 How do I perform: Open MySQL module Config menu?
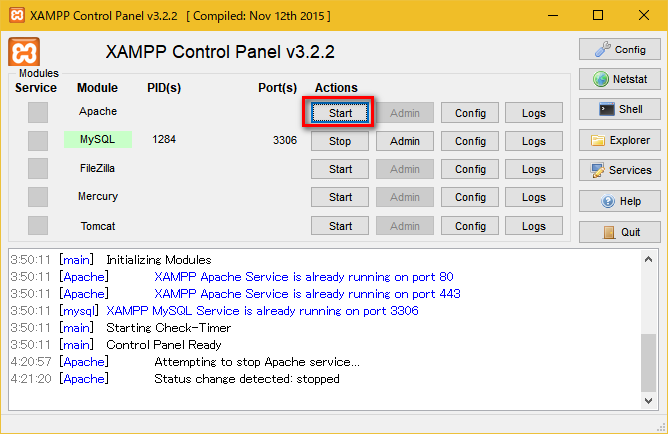470,141
